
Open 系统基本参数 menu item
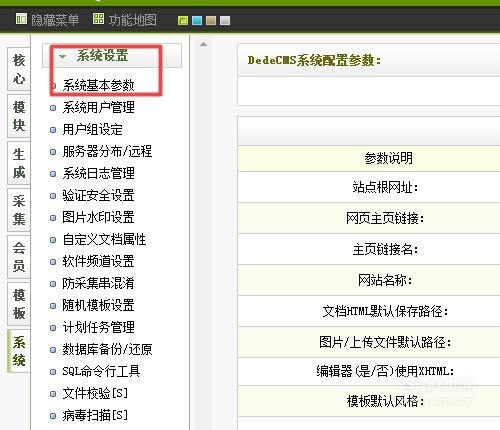(x=98, y=85)
